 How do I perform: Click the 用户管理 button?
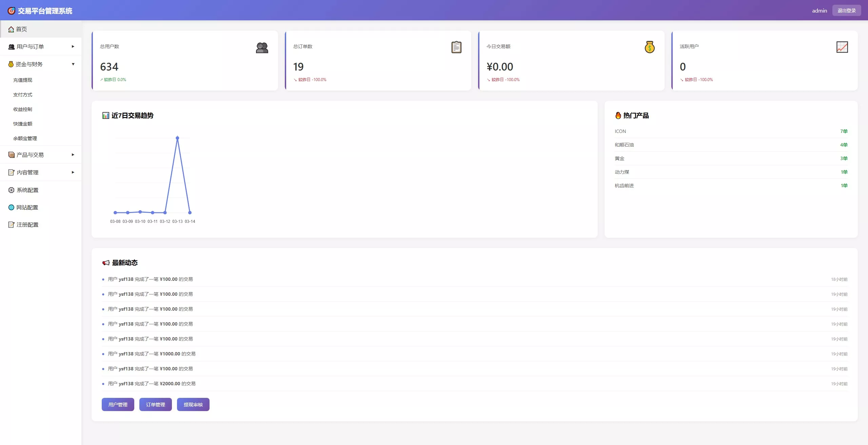118,404
